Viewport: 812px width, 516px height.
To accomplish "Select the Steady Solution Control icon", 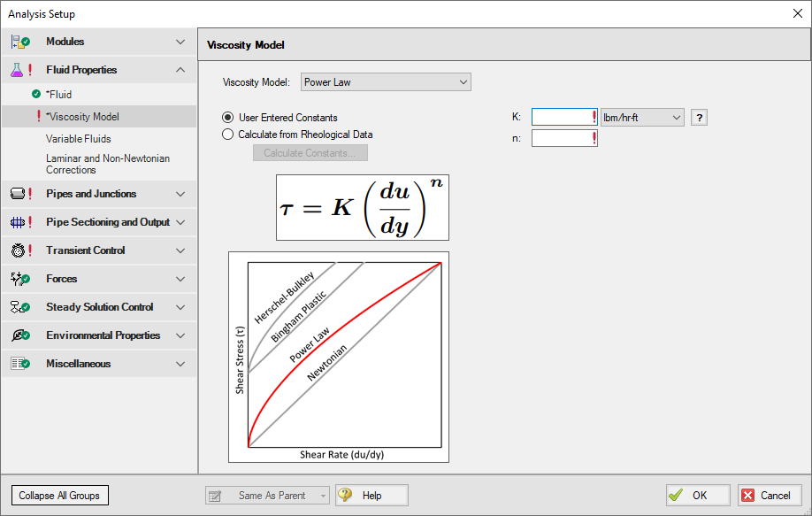I will 19,307.
